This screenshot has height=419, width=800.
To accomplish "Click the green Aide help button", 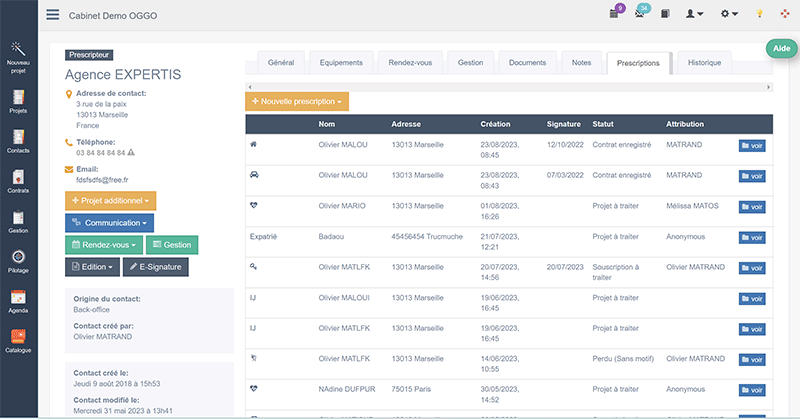I will [x=780, y=49].
